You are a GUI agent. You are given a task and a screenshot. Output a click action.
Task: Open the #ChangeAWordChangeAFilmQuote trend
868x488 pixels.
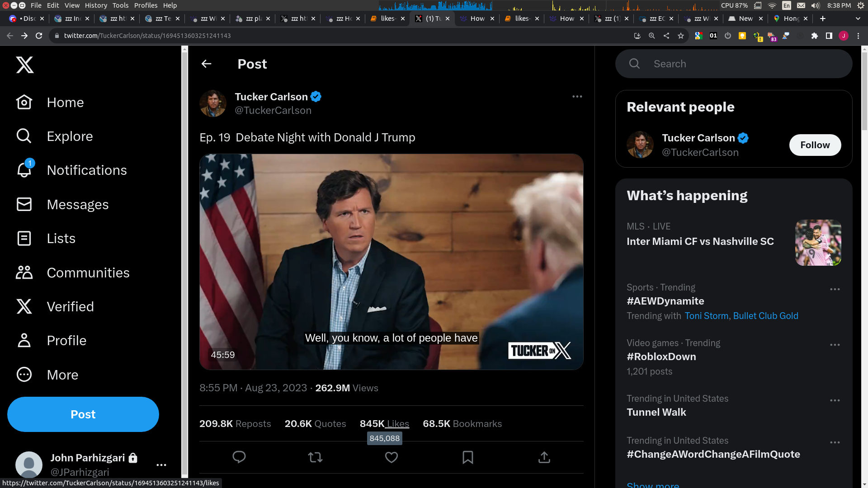(713, 454)
